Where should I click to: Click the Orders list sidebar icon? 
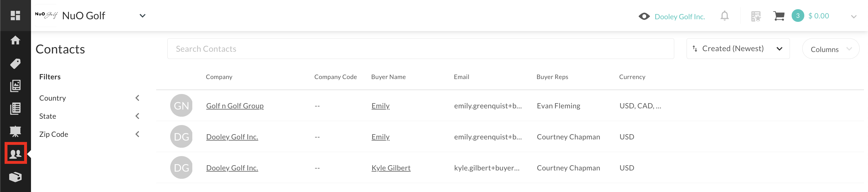click(15, 108)
